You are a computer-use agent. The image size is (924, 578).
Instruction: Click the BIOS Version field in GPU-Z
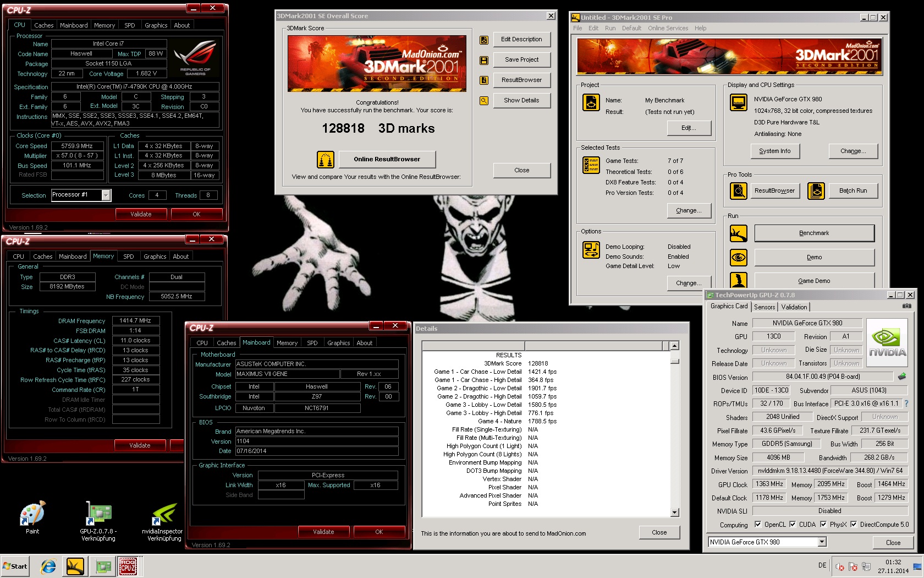[823, 377]
